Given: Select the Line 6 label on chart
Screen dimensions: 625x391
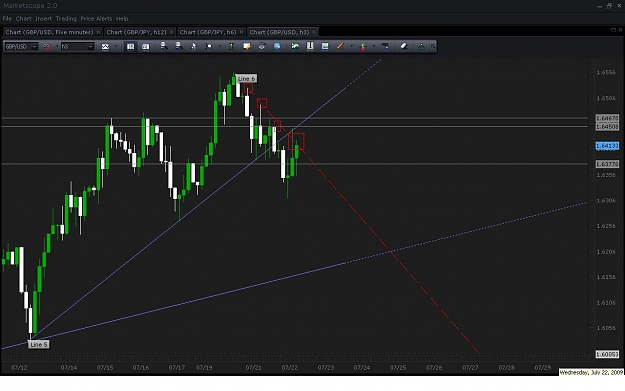Looking at the screenshot, I should pos(246,79).
